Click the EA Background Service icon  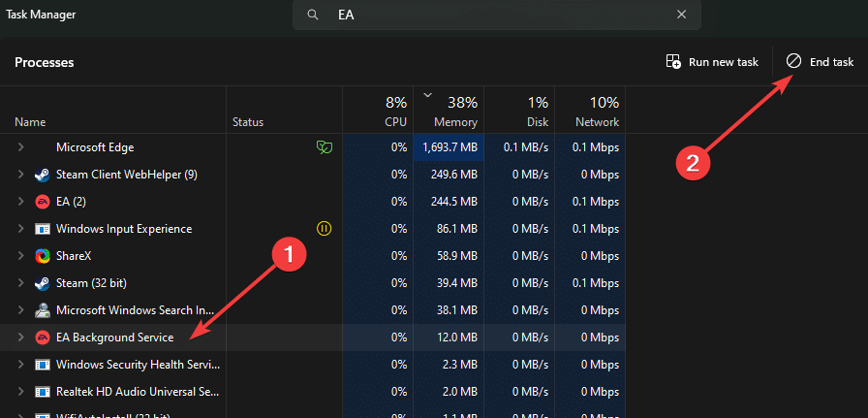[x=42, y=338]
